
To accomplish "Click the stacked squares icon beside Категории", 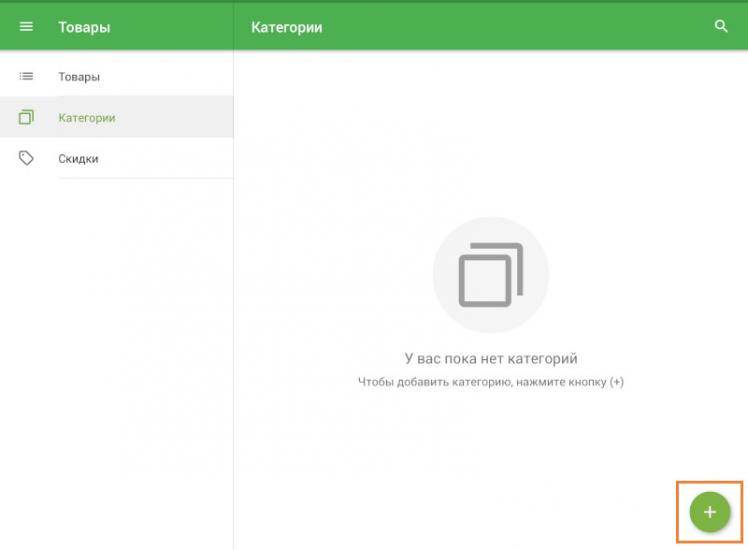I will coord(26,118).
